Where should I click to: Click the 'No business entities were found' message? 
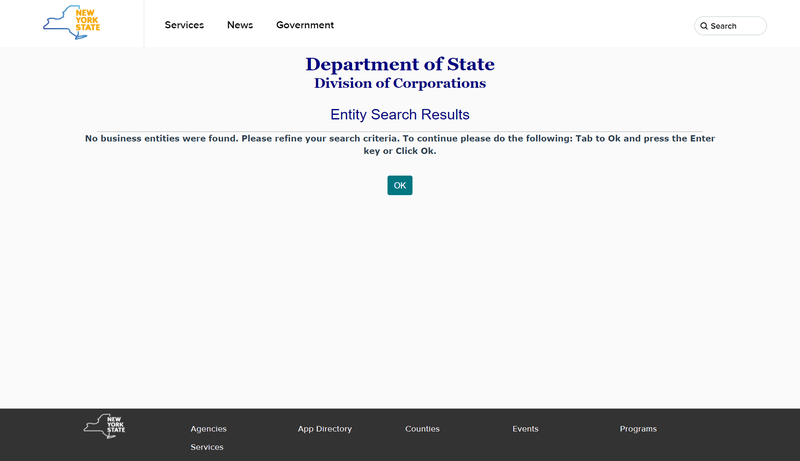click(400, 144)
